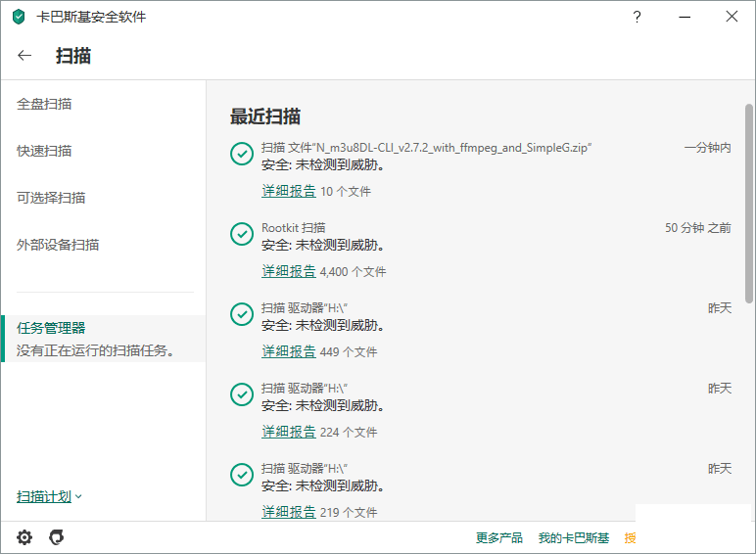Open 可选择扫描 in the sidebar
This screenshot has width=756, height=554.
coord(51,198)
